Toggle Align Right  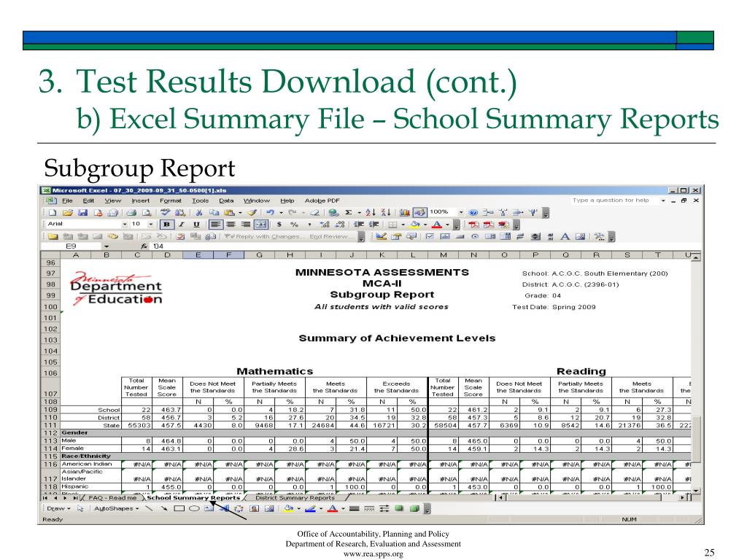click(246, 225)
